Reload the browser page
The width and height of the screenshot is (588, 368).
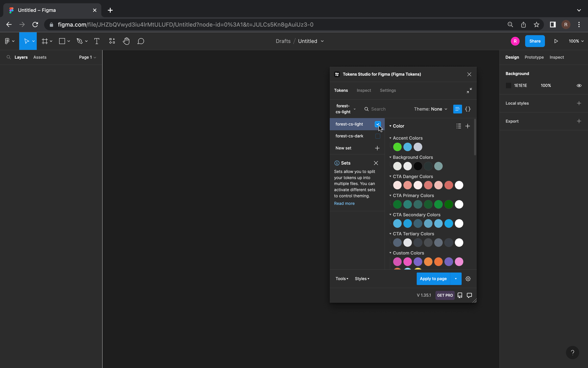tap(35, 25)
